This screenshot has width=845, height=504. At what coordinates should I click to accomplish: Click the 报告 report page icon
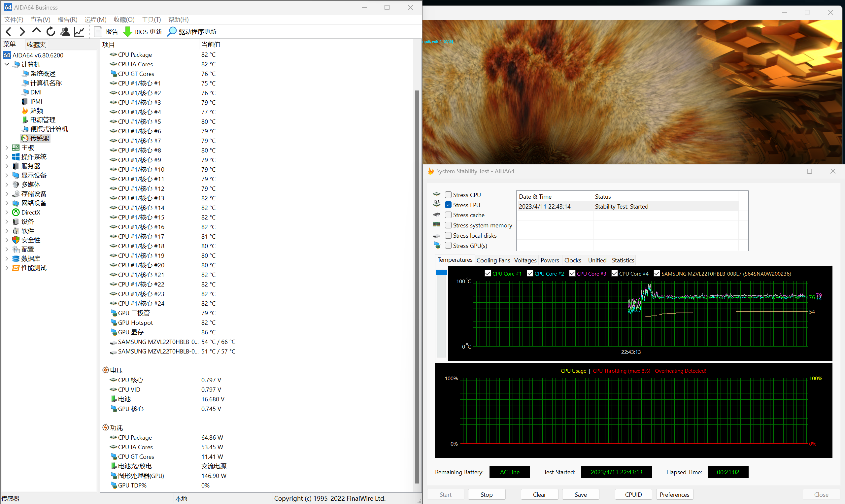tap(98, 32)
